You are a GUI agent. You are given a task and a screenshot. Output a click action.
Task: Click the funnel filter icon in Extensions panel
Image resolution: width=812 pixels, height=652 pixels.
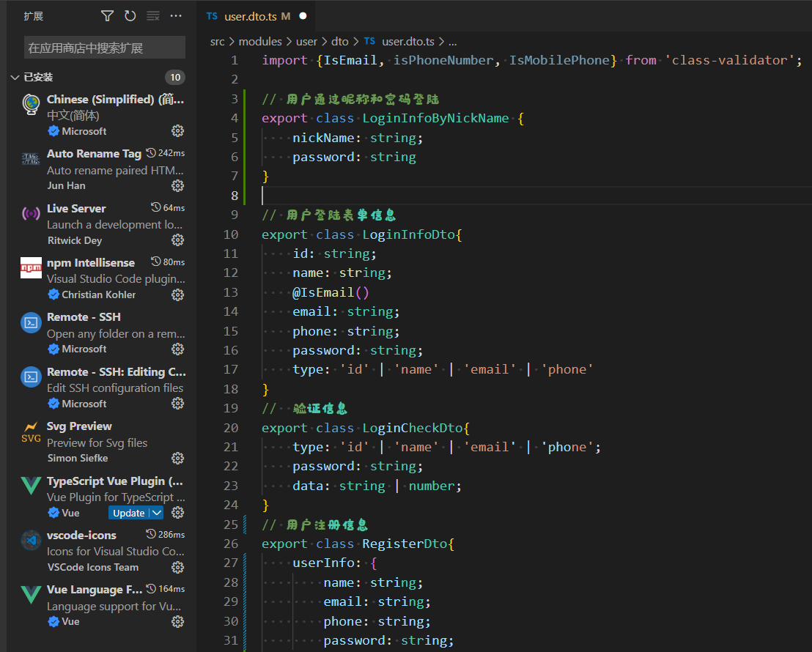[x=107, y=15]
